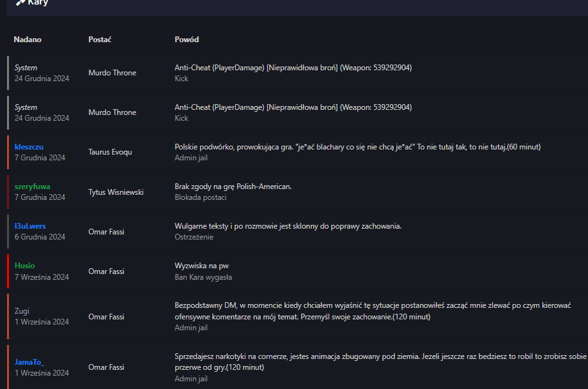The height and width of the screenshot is (389, 588).
Task: Open Husio admin profile link
Action: 24,266
